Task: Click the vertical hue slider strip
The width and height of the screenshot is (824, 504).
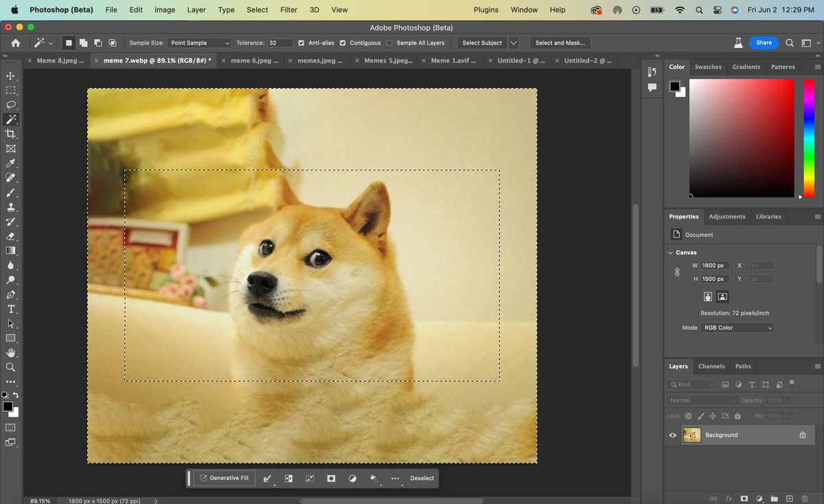Action: click(809, 137)
